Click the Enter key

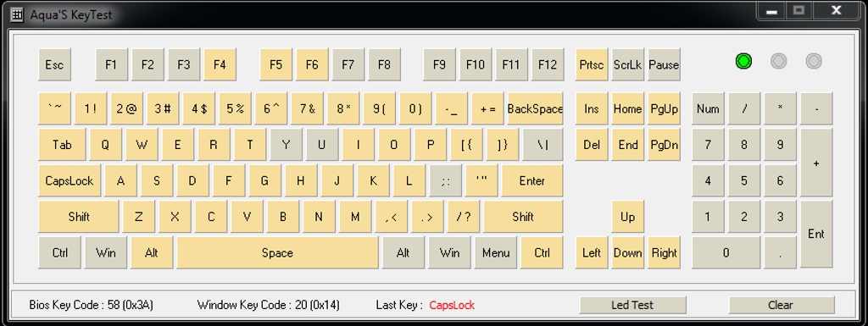(532, 180)
